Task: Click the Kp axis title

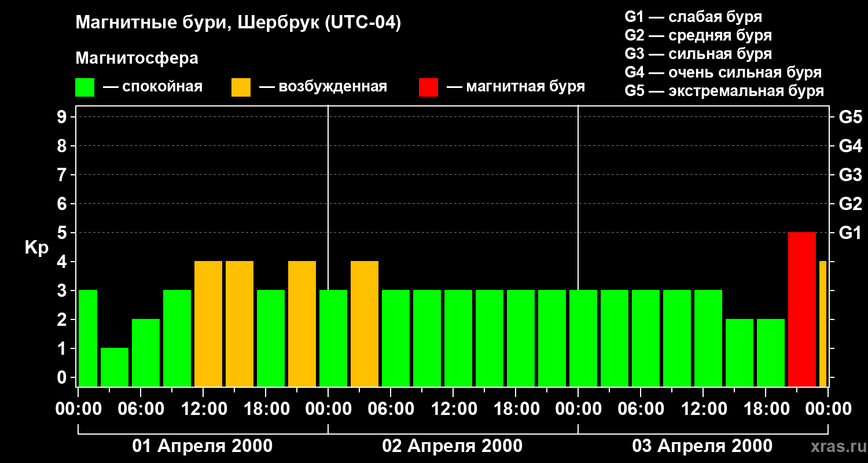Action: [x=36, y=248]
